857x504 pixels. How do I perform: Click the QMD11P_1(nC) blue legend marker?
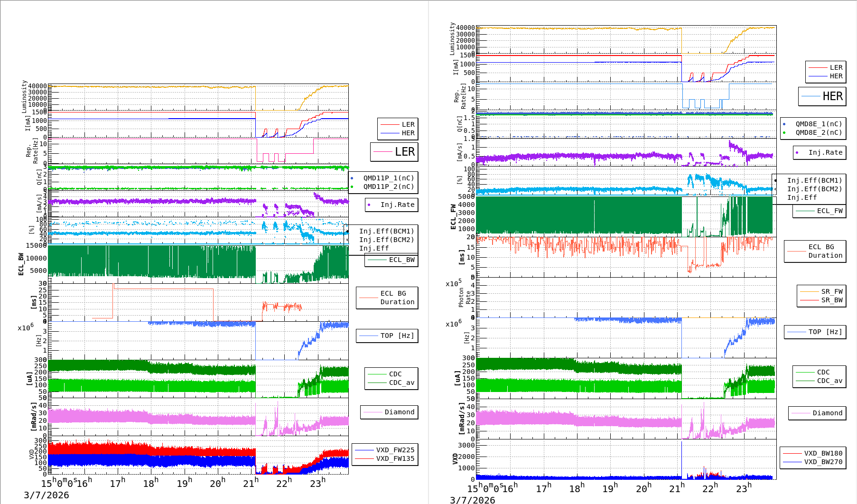352,178
